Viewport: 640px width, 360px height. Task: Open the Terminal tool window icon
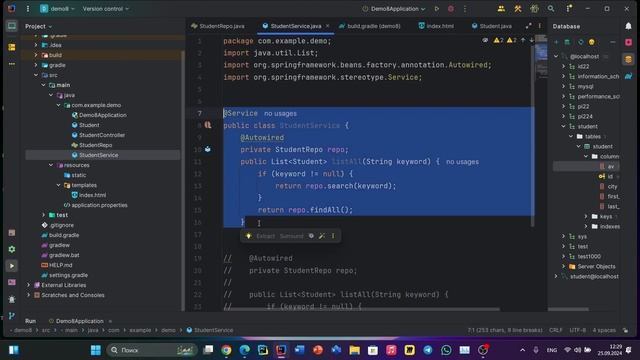[12, 282]
